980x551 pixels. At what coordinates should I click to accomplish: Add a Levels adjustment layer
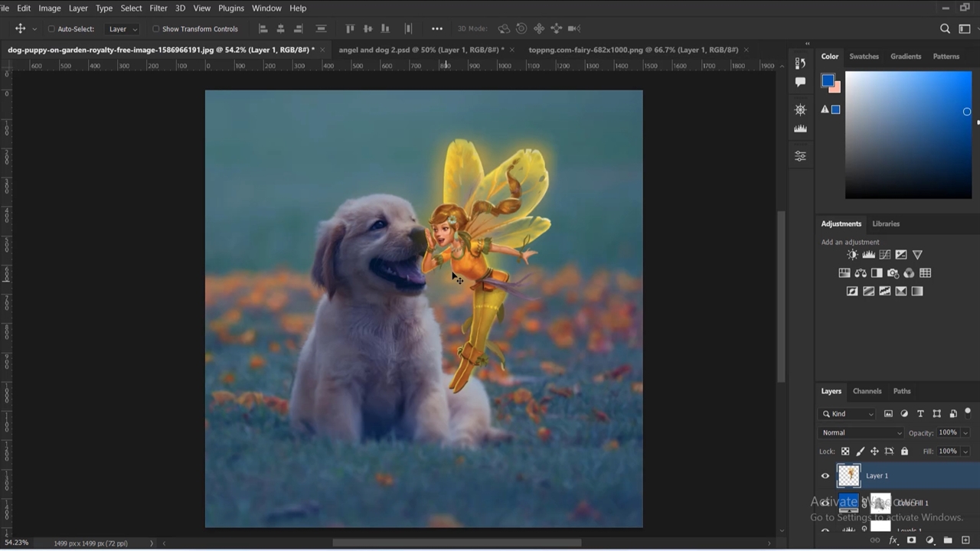pos(868,255)
